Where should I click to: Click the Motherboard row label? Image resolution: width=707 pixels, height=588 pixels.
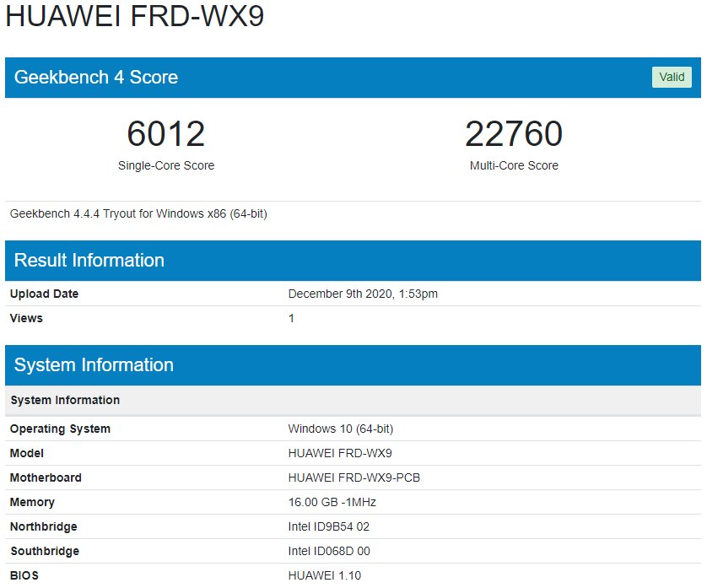pyautogui.click(x=46, y=477)
